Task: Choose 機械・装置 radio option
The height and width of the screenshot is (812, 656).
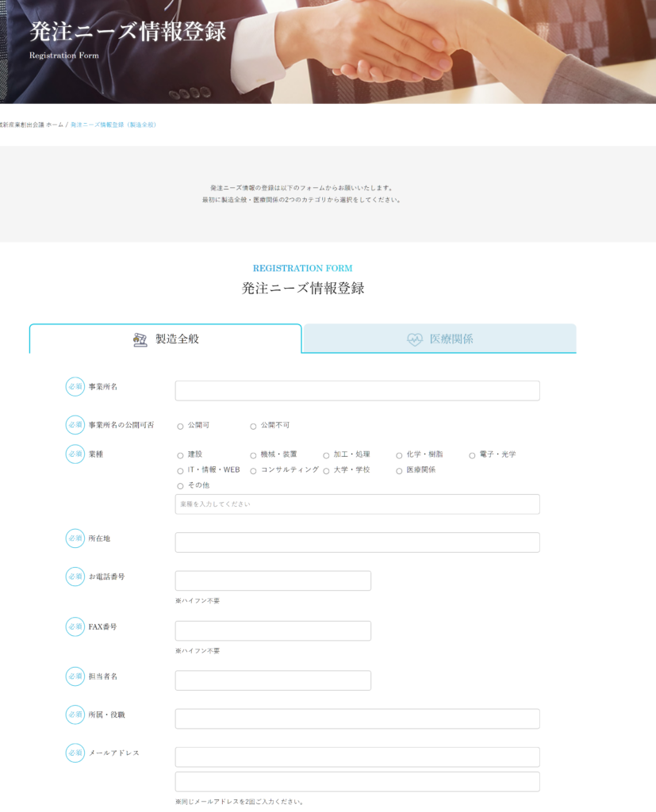Action: (x=253, y=455)
